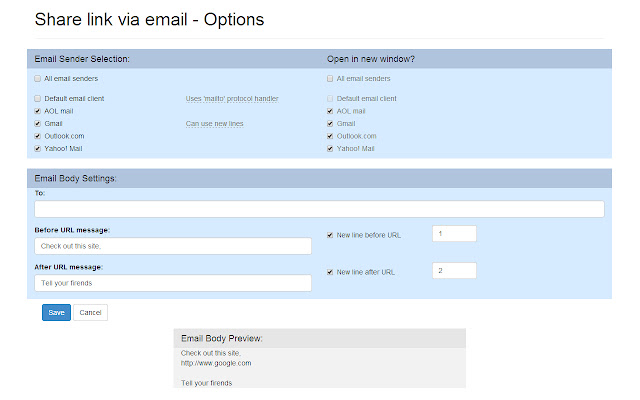Focus the Before URL message field
The height and width of the screenshot is (400, 640).
[172, 246]
